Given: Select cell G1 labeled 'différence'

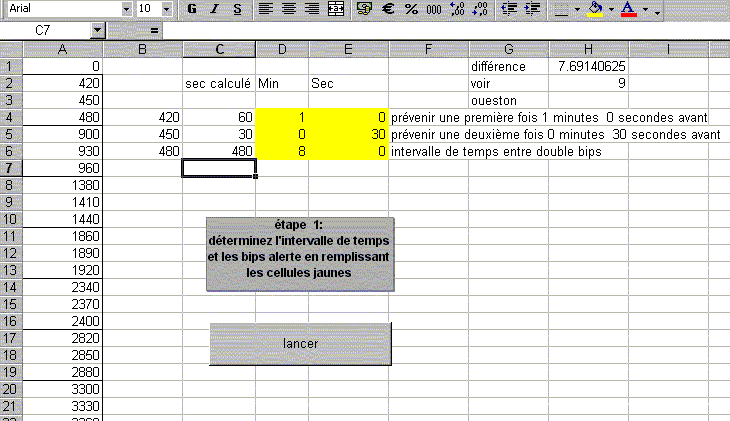Looking at the screenshot, I should [x=509, y=66].
